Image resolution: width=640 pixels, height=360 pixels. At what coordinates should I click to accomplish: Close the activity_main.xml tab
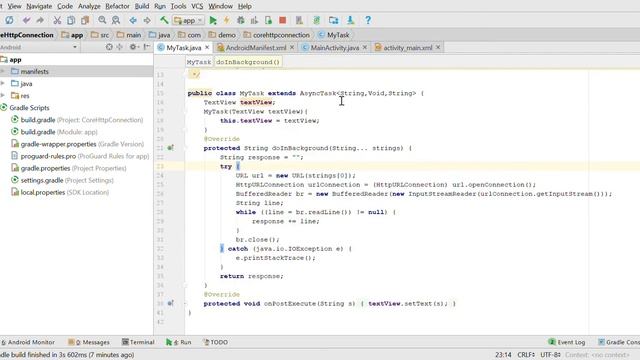[x=438, y=48]
